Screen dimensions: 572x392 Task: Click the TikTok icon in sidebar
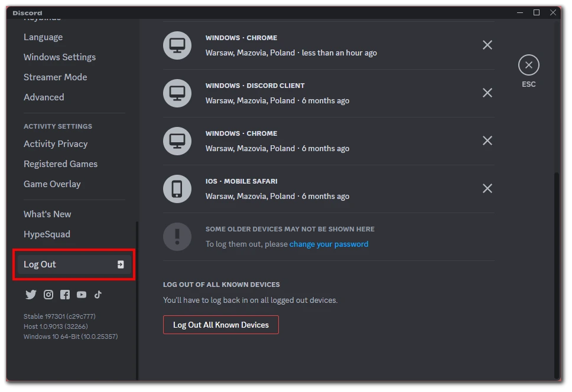(x=98, y=295)
